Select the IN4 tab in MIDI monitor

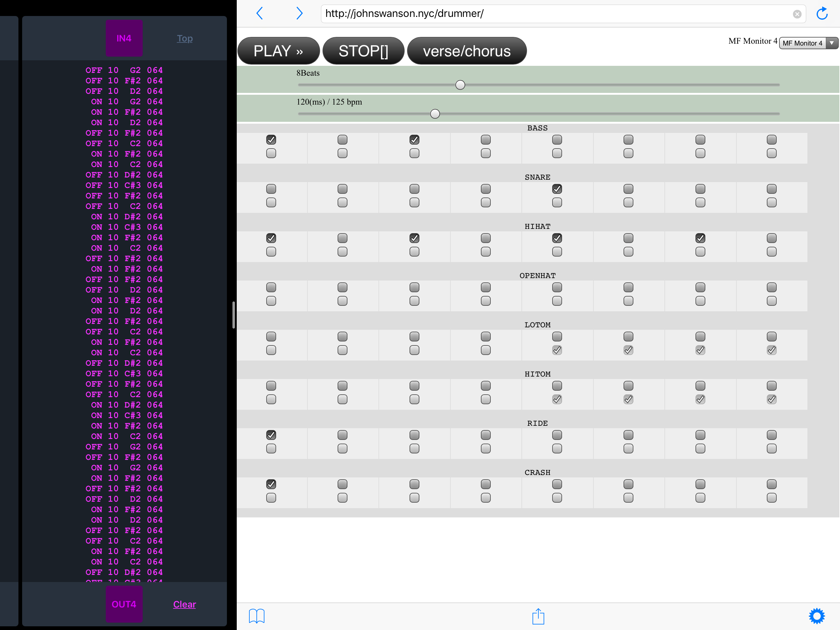(124, 38)
